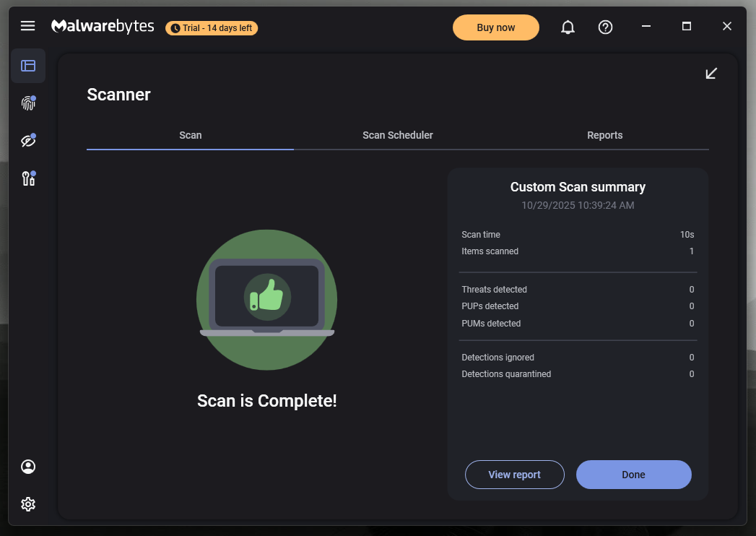Click the Custom Scan summary title
This screenshot has height=536, width=756.
[578, 187]
